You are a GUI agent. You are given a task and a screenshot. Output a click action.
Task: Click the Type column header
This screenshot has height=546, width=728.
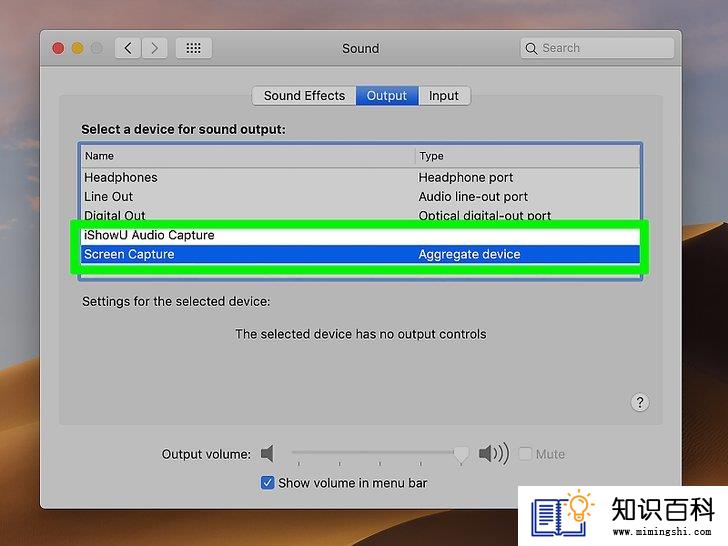point(527,156)
